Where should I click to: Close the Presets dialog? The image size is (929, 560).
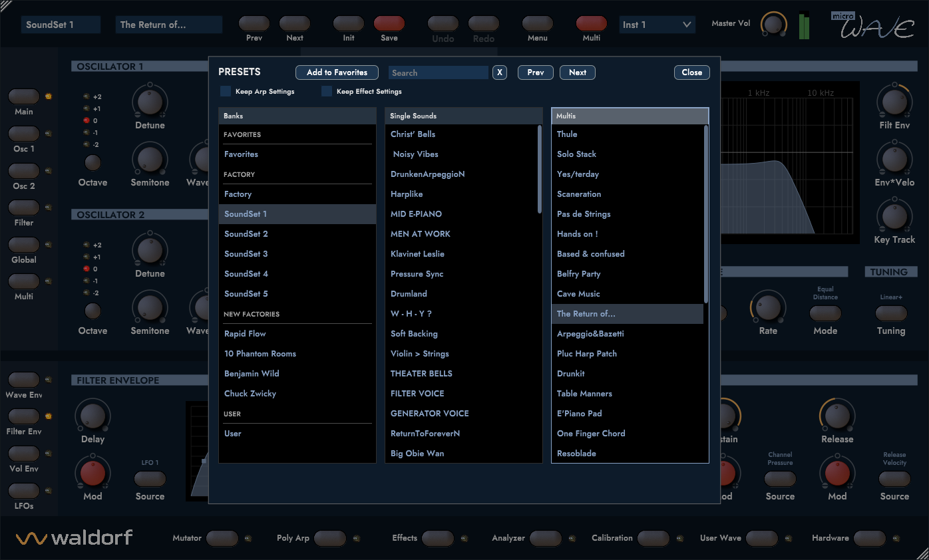point(692,72)
